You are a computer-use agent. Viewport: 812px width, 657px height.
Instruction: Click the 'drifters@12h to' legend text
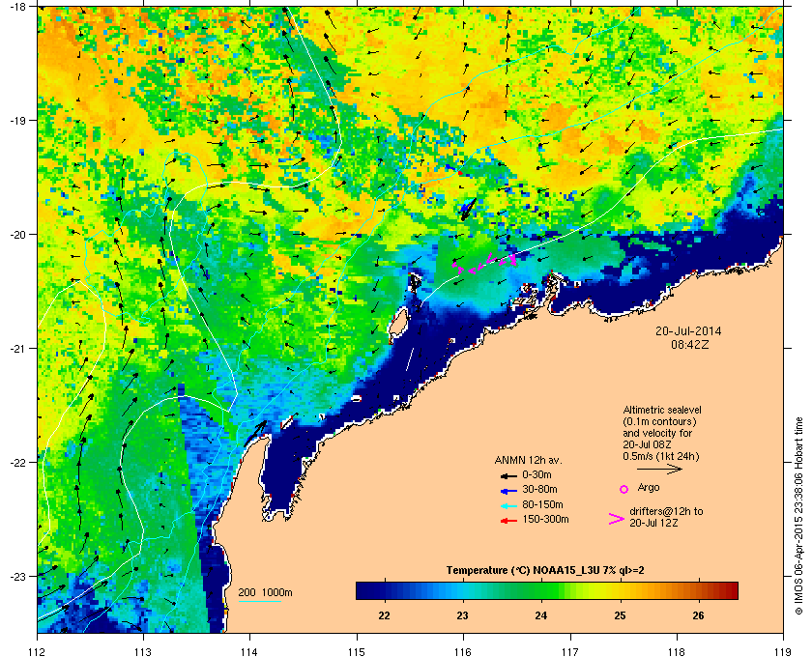point(666,511)
